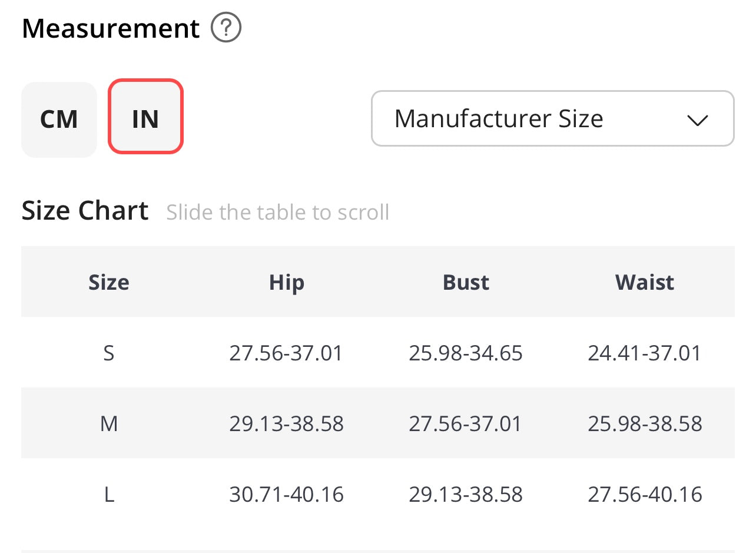Click bust value 25.98-34.65
The image size is (756, 553).
466,353
